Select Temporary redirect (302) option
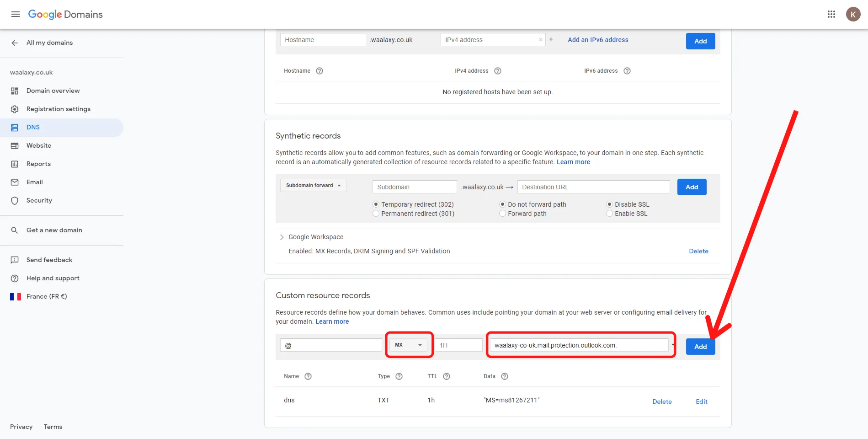This screenshot has height=439, width=868. (376, 204)
